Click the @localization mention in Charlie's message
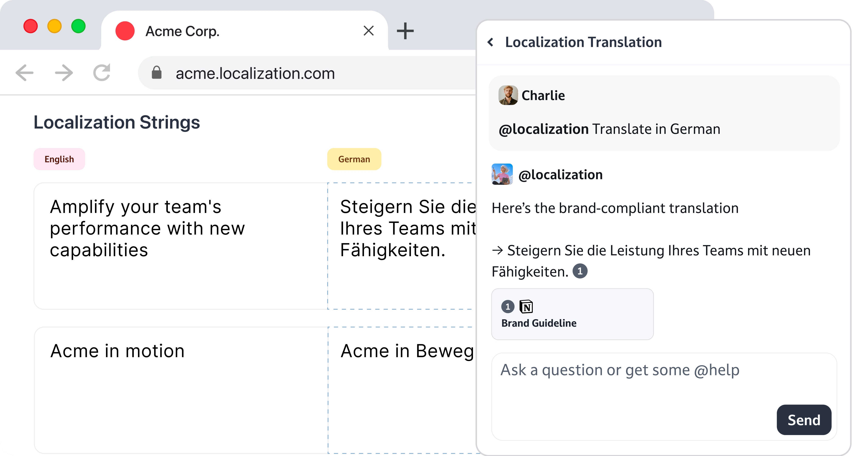The height and width of the screenshot is (456, 868). coord(544,129)
